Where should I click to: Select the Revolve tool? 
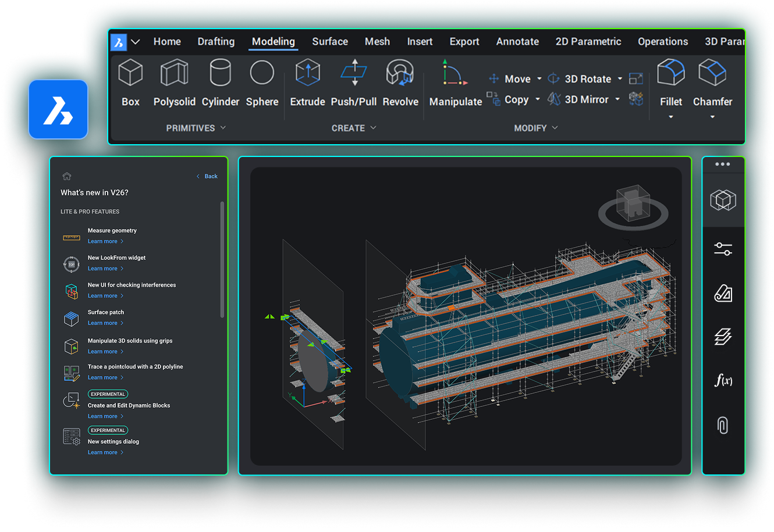point(400,73)
